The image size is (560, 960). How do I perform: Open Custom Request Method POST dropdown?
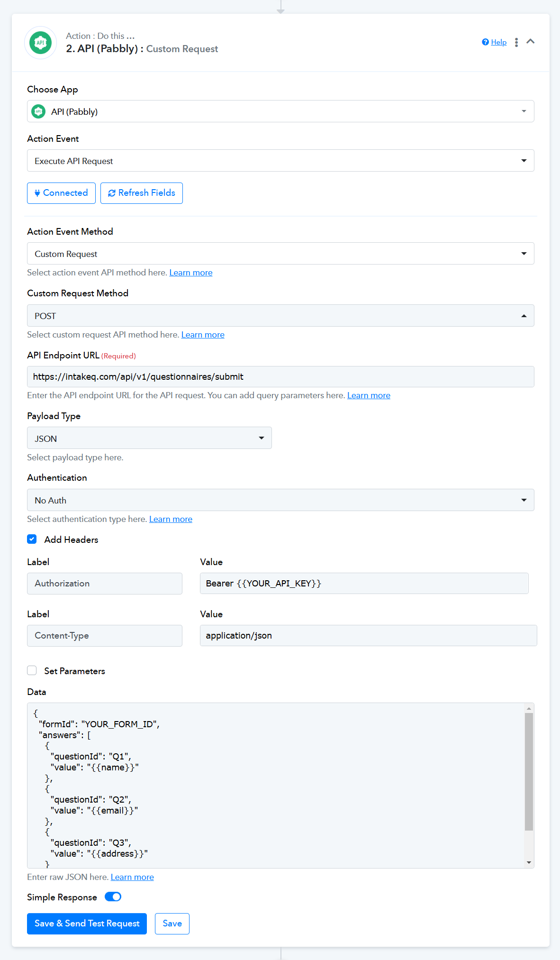[280, 316]
